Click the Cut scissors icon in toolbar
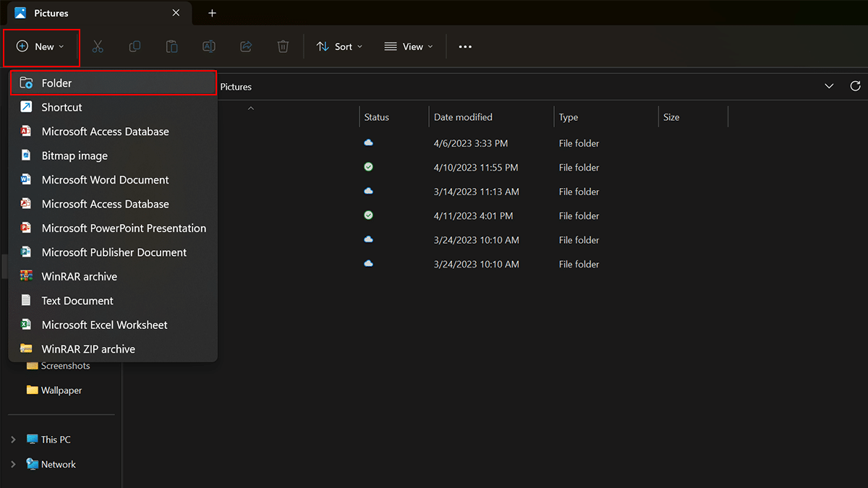868x488 pixels. point(98,47)
